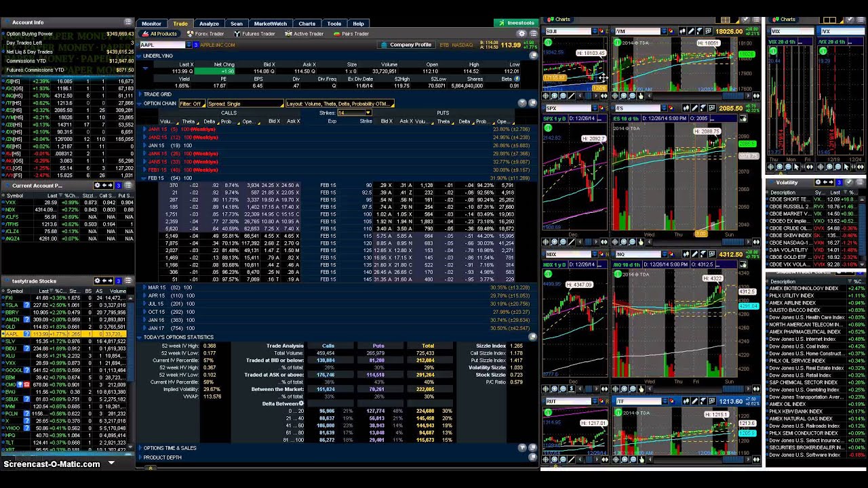Open the Screencast-O-Matic dropdown arrow
This screenshot has width=868, height=488.
coord(111,464)
